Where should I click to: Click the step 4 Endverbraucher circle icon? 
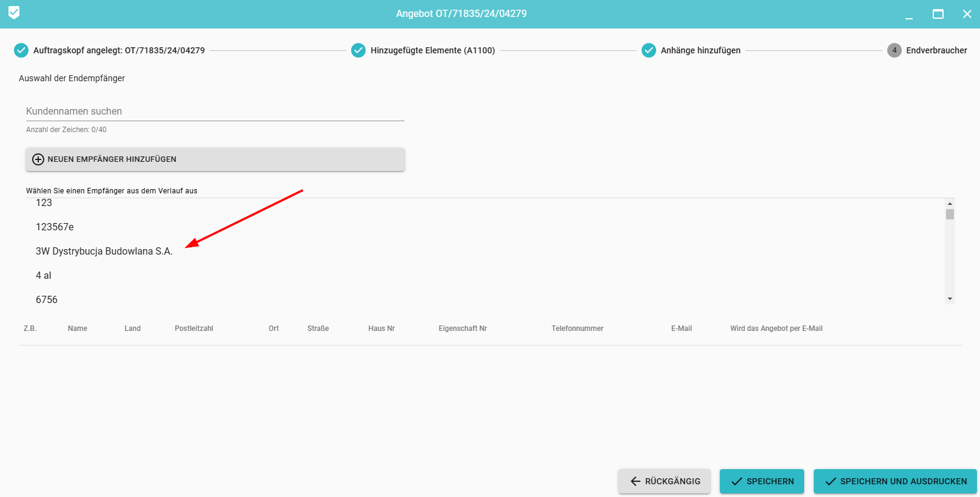(894, 50)
